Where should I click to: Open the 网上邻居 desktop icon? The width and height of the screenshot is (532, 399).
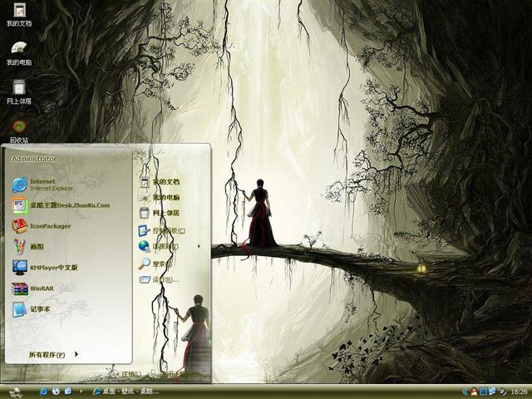tap(19, 92)
